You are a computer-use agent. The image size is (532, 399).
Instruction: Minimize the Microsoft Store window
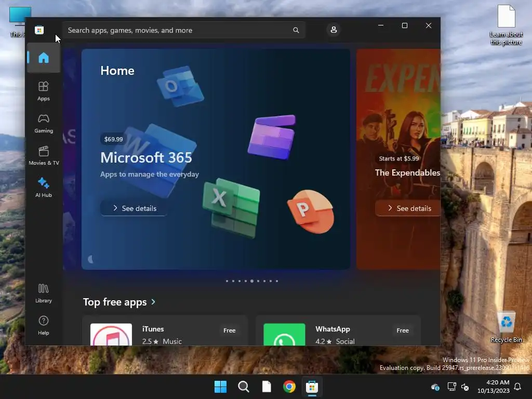[x=381, y=25]
